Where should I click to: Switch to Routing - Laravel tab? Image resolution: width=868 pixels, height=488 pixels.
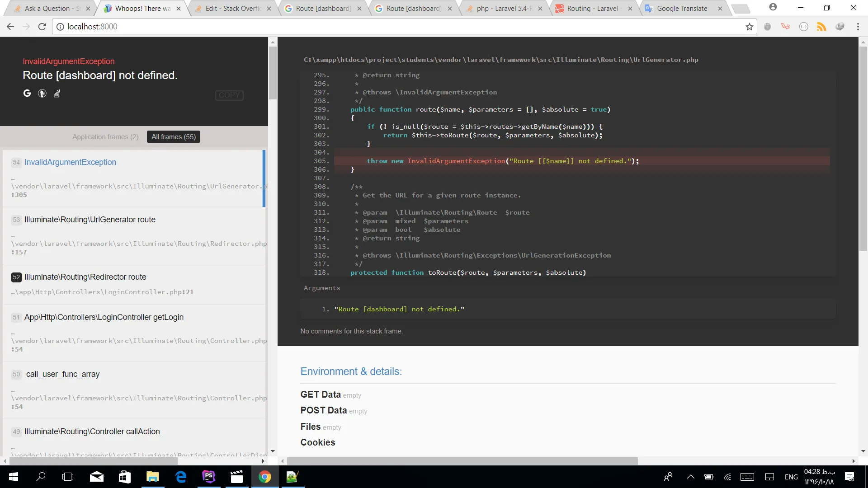[592, 9]
